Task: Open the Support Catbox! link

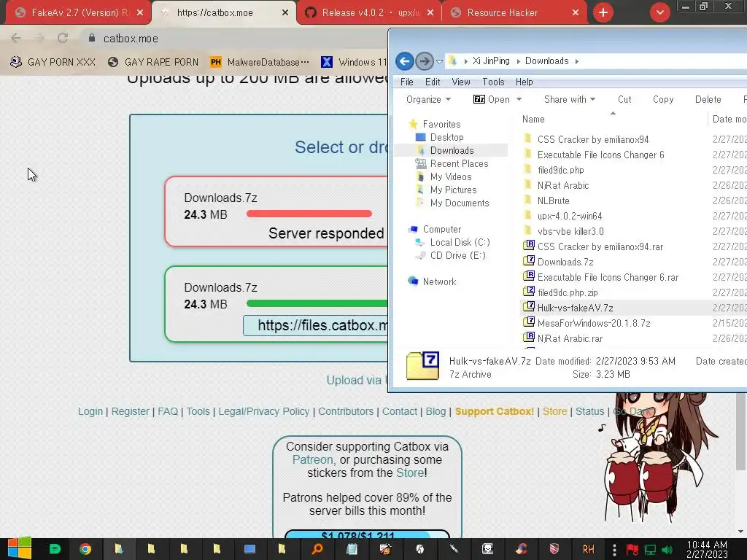Action: (494, 411)
